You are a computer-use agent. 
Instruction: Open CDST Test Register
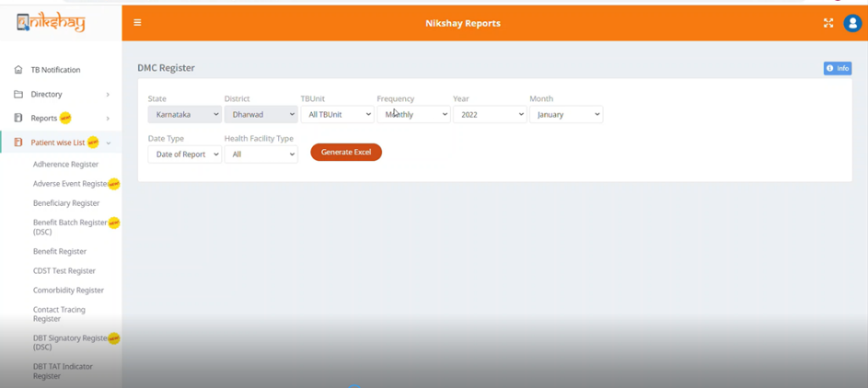coord(64,270)
